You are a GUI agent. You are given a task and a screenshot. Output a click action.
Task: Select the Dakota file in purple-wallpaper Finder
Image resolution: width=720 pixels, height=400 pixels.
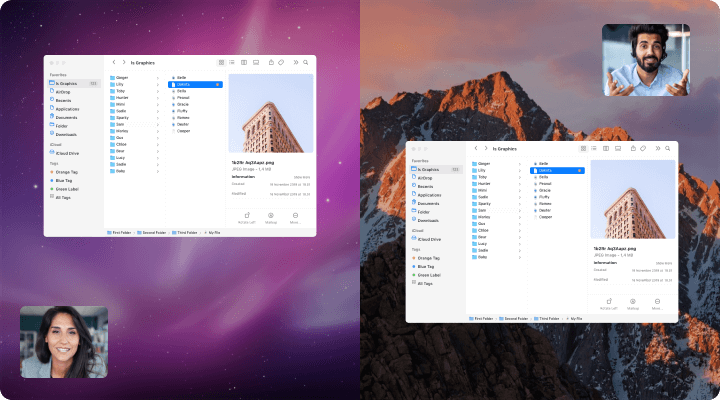(x=196, y=85)
